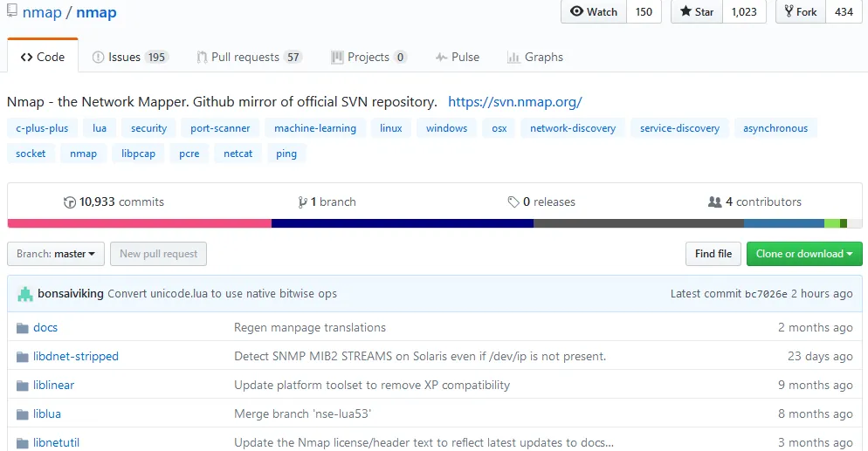Switch to the Issues tab
Viewport: 868px width, 451px height.
129,58
